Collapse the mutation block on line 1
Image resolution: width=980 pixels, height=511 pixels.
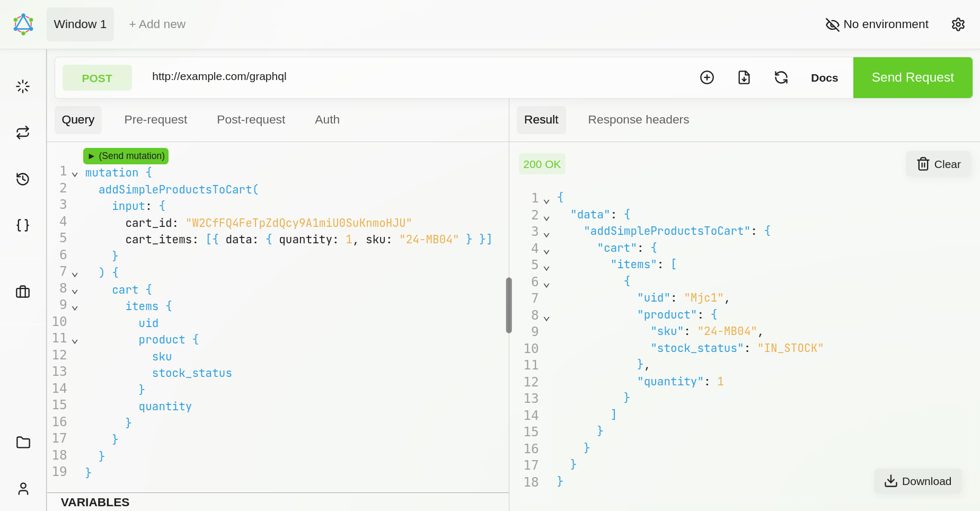[75, 175]
